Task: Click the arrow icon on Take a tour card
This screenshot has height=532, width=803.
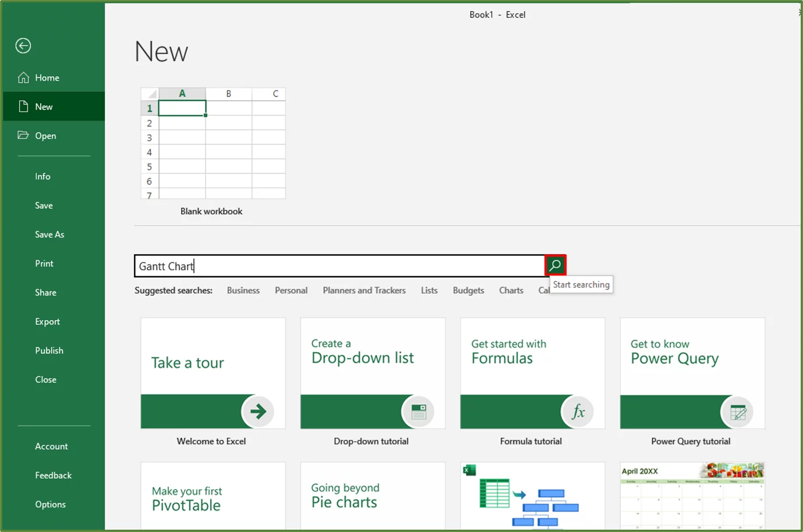Action: (258, 412)
